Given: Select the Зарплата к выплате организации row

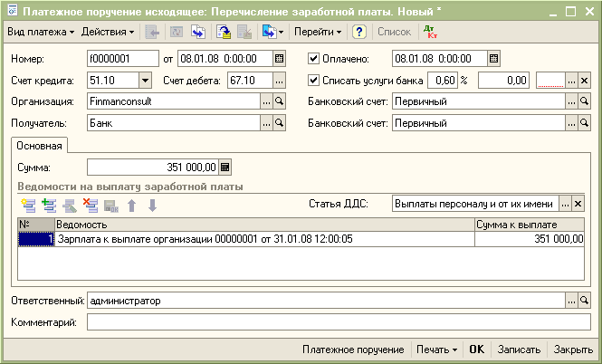Looking at the screenshot, I should tap(301, 239).
